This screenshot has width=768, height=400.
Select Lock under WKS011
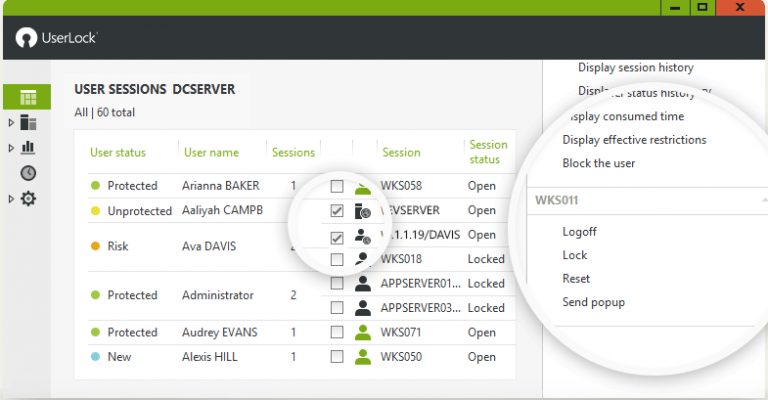(575, 255)
